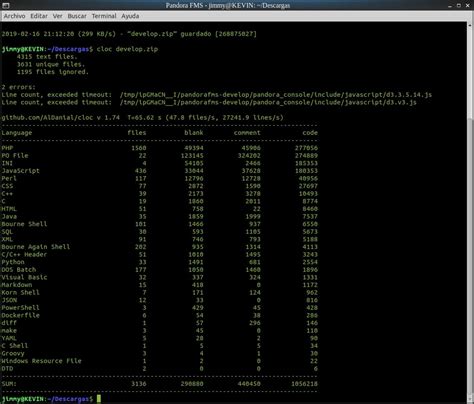This screenshot has height=404, width=474.
Task: Click the 'Korn Shell' row
Action: pos(159,293)
